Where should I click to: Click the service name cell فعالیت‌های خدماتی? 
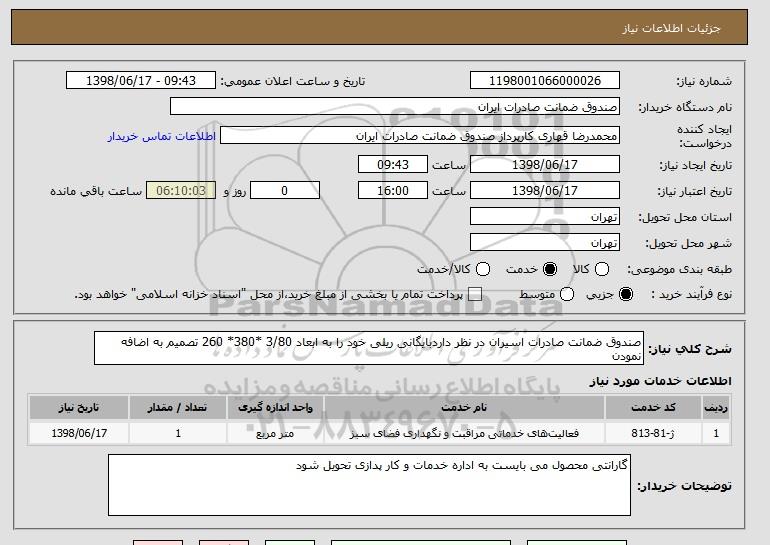[x=464, y=433]
